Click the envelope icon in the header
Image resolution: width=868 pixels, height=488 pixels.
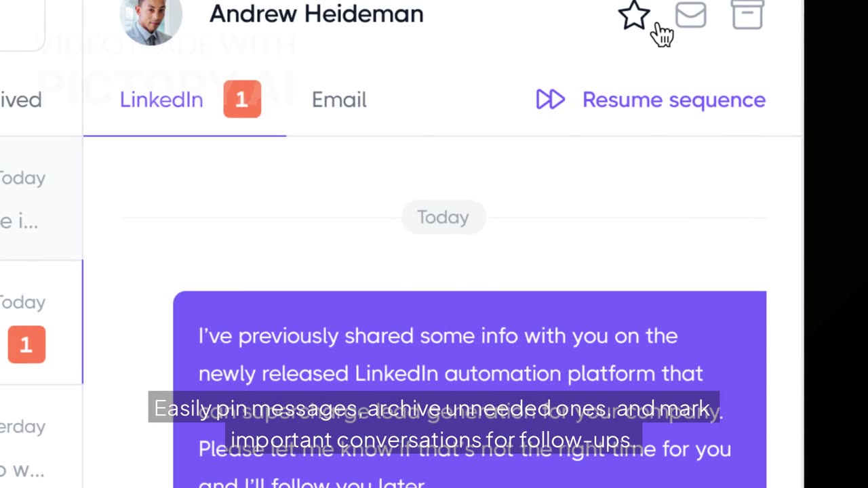pyautogui.click(x=690, y=15)
